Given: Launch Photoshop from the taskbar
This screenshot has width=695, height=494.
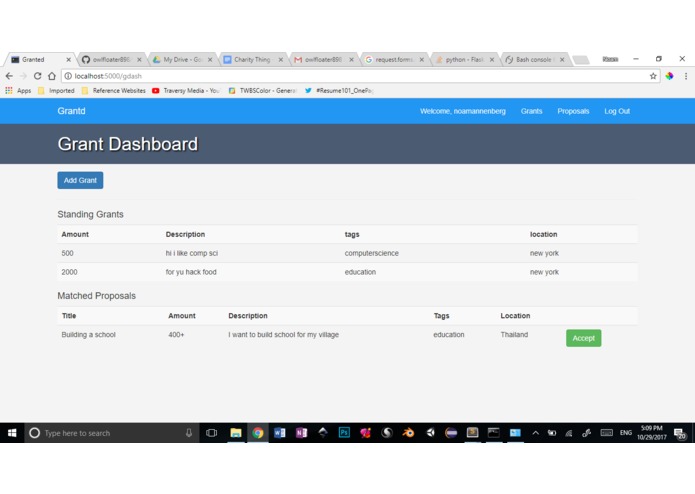Looking at the screenshot, I should pos(344,433).
